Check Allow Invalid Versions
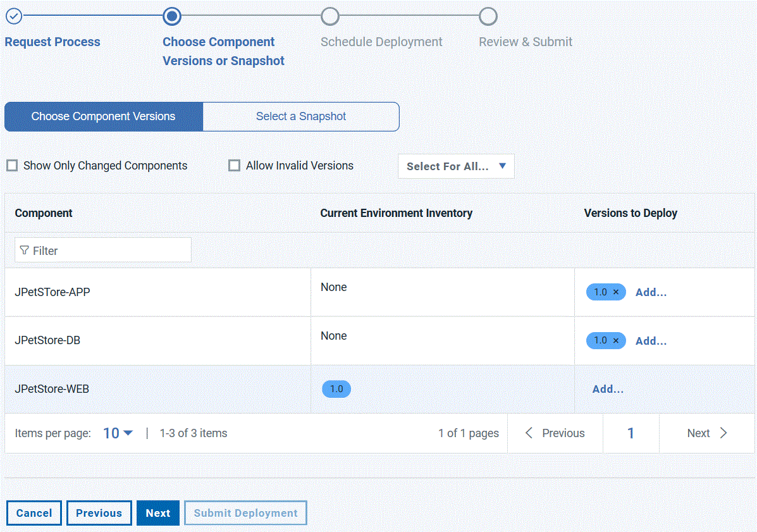 click(235, 166)
